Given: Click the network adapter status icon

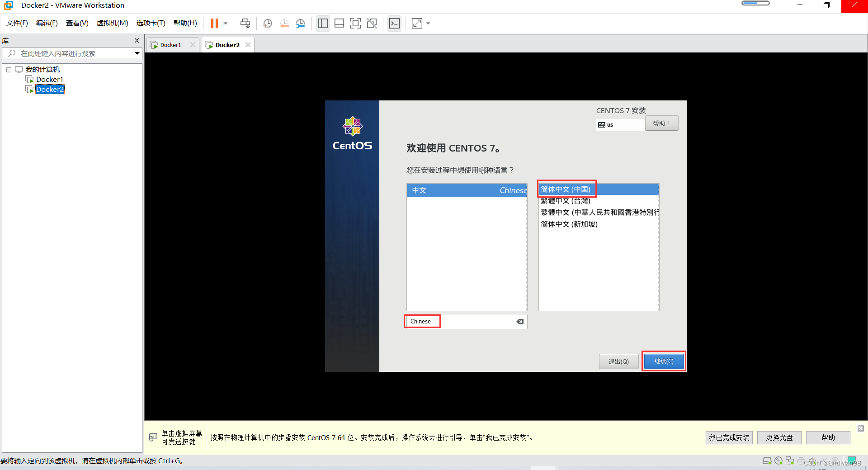Looking at the screenshot, I should [790, 461].
